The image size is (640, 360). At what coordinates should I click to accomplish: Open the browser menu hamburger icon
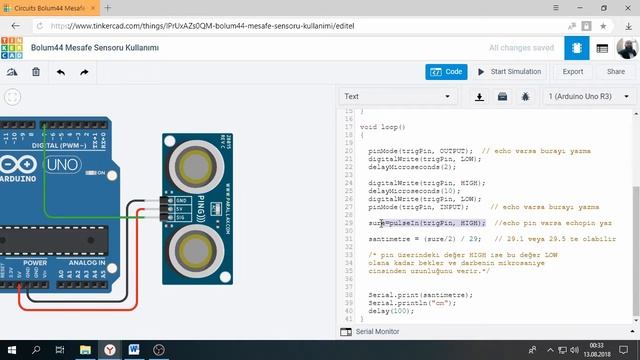[556, 8]
